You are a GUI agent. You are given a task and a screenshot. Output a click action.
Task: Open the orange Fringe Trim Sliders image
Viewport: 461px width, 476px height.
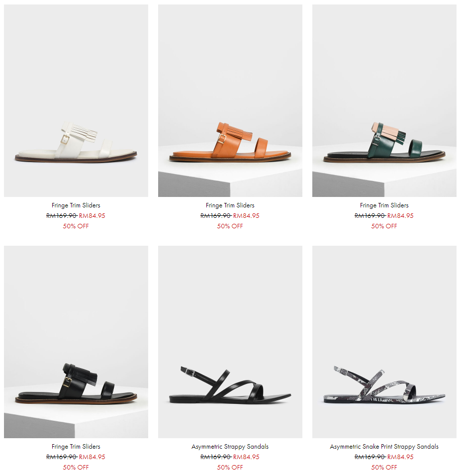[230, 100]
